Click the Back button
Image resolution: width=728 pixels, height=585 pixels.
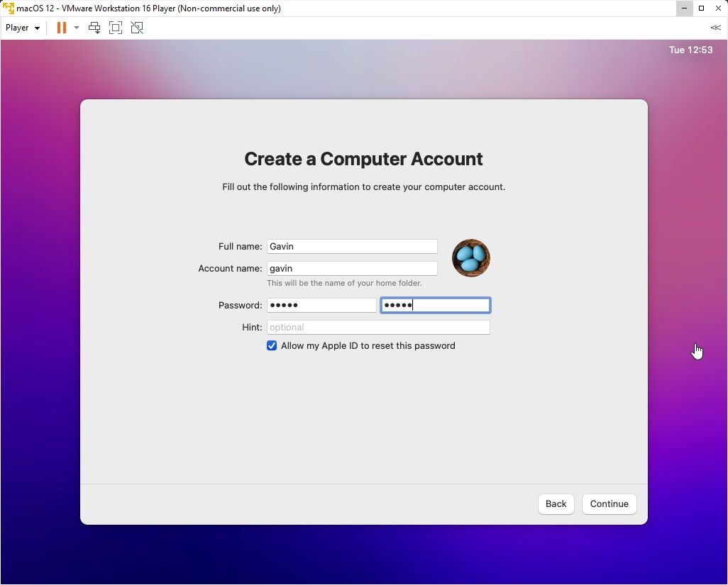coord(556,504)
